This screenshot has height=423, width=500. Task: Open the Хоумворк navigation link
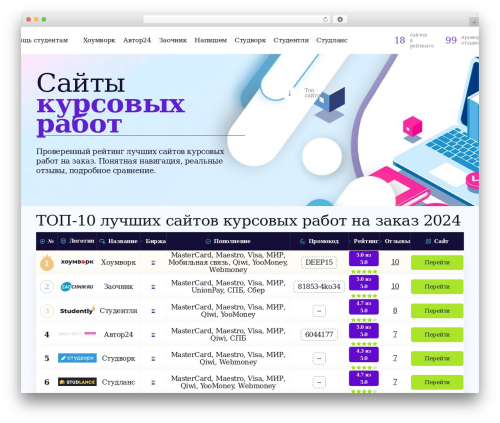click(99, 40)
